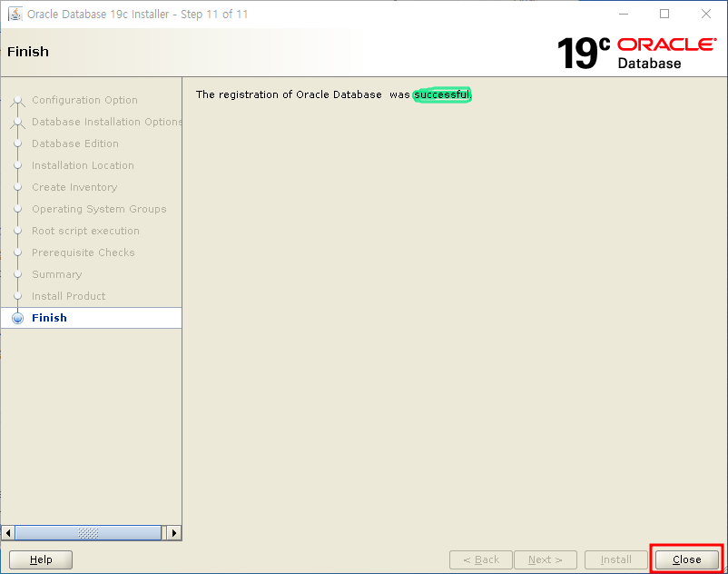Select Root script execution step
The width and height of the screenshot is (728, 574).
[x=85, y=231]
